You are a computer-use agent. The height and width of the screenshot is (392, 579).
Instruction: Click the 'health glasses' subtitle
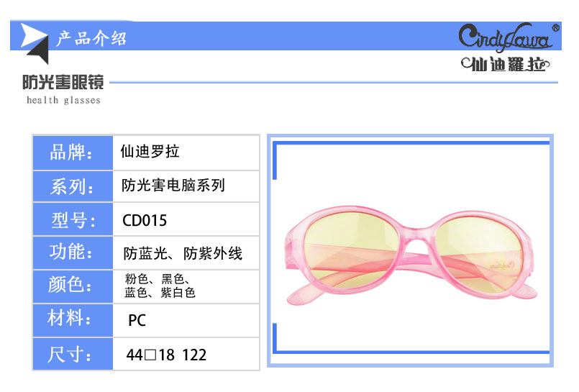pos(63,100)
